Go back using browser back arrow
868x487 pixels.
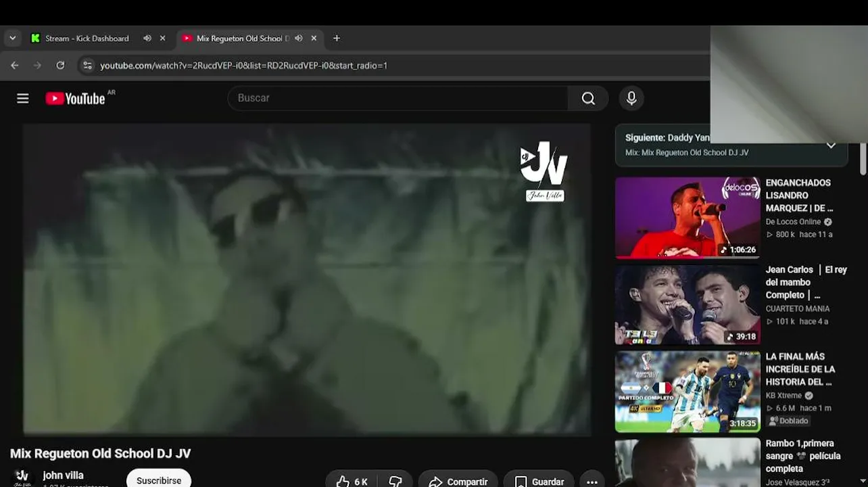click(15, 66)
